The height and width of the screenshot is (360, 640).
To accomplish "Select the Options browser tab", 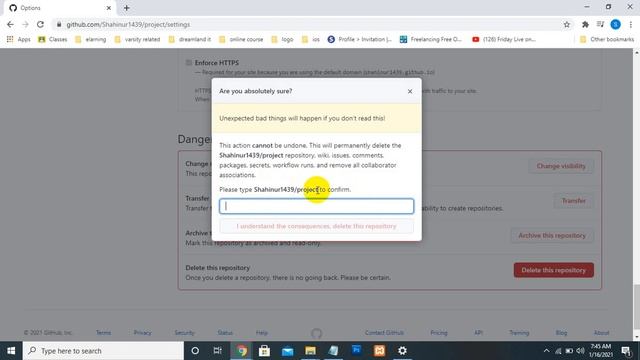I will point(59,8).
